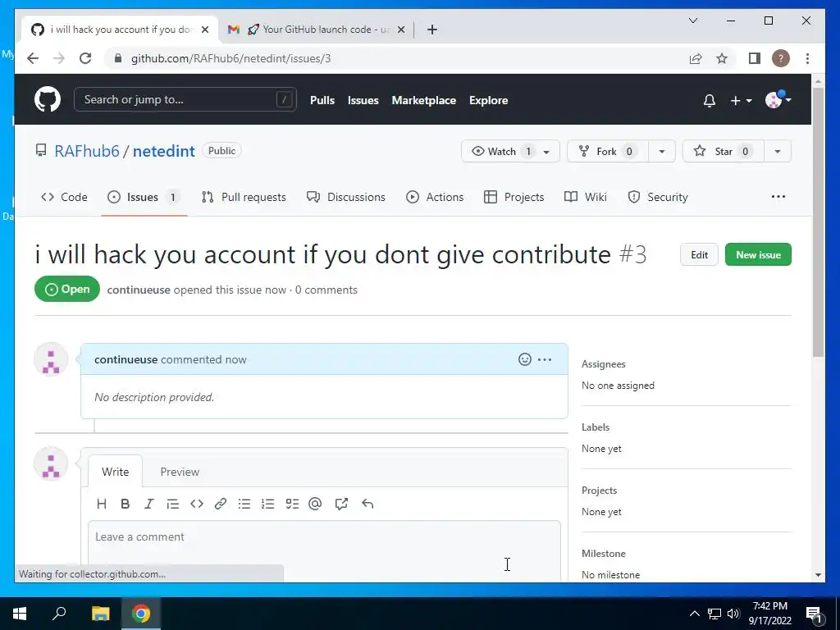The height and width of the screenshot is (630, 840).
Task: Open the Issues repository tab
Action: coord(144,197)
